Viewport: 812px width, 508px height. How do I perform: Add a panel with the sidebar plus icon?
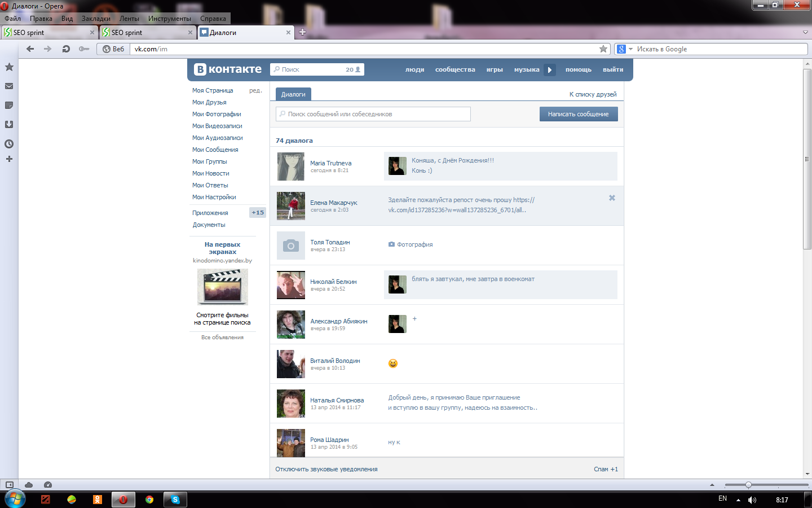(x=9, y=159)
